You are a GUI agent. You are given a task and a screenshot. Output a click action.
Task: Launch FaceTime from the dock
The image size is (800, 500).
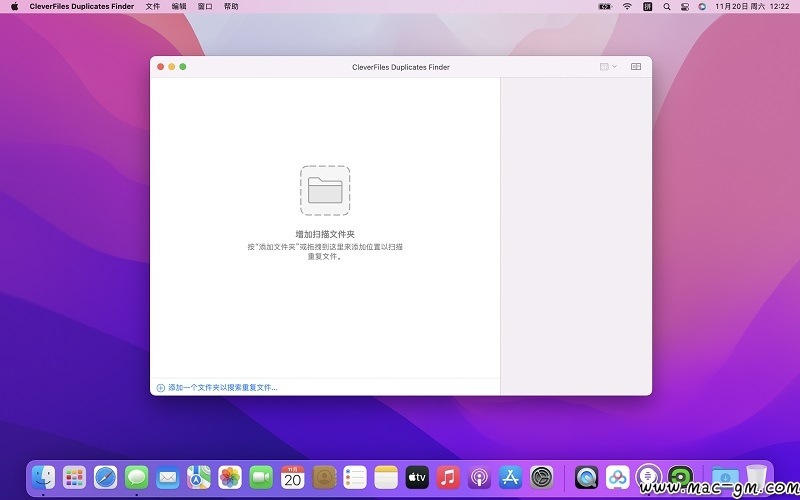point(261,478)
